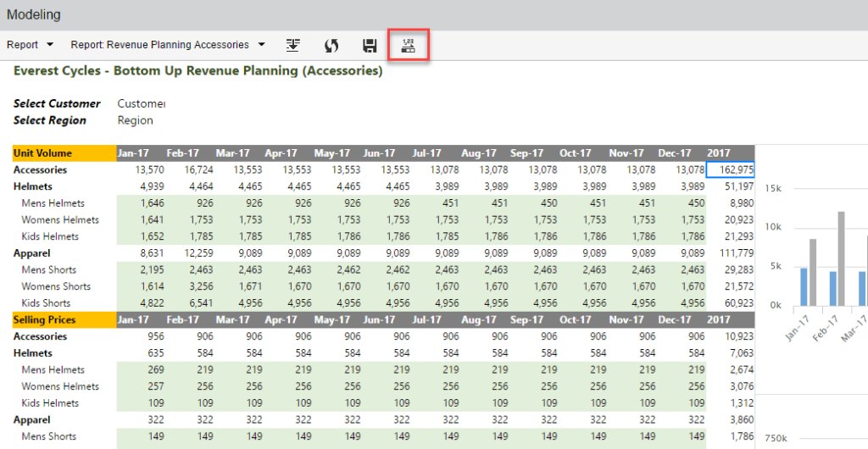Screen dimensions: 868x449
Task: Select Mens Helmets Jan-17 unit volume cell 1,646
Action: pos(142,203)
